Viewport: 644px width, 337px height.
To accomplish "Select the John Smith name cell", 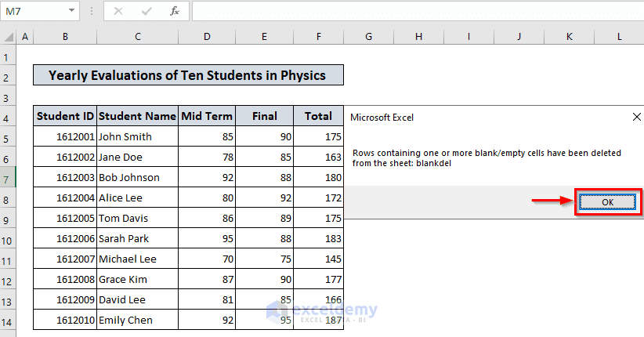I will pos(138,136).
